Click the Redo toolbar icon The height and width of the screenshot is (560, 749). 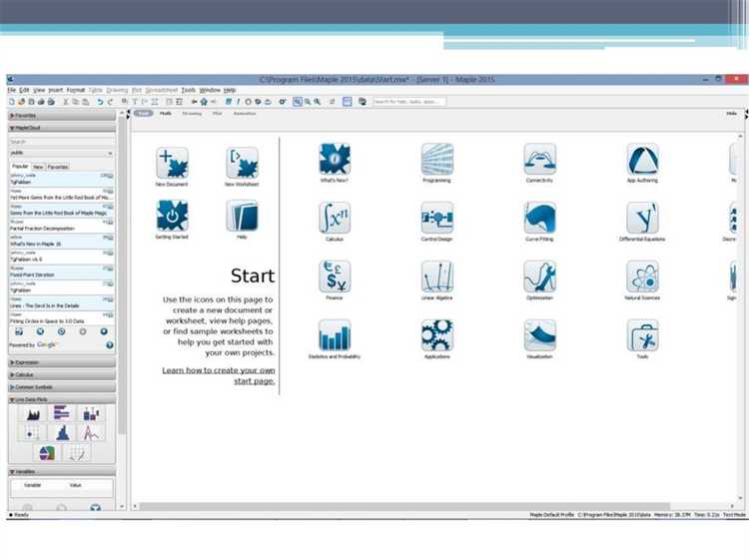[x=110, y=102]
